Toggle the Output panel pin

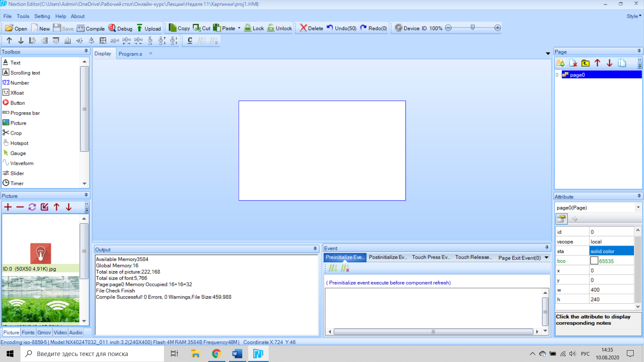click(x=315, y=249)
